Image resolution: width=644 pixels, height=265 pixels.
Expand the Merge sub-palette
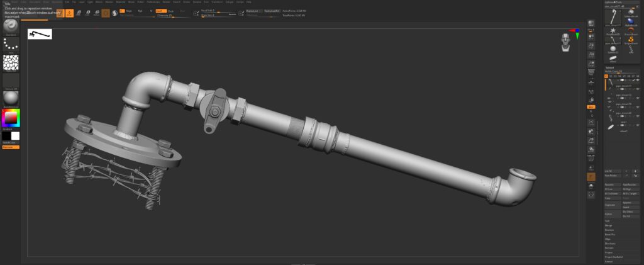tap(608, 225)
